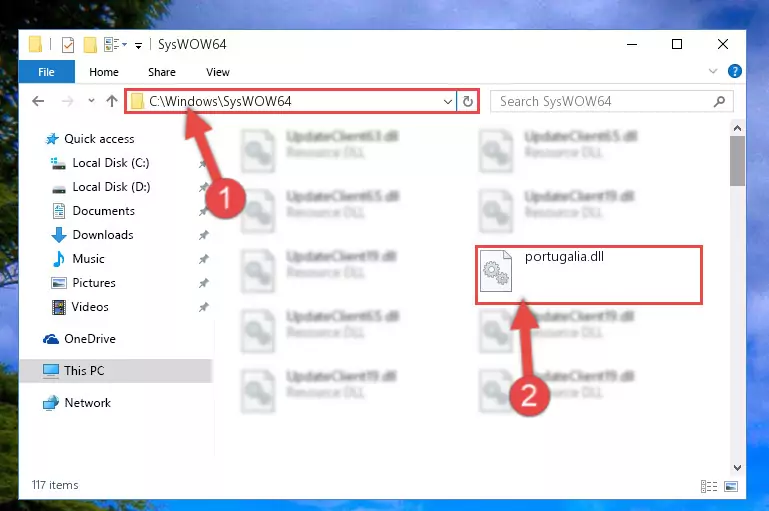769x511 pixels.
Task: Switch to the Share ribbon tab
Action: point(162,72)
